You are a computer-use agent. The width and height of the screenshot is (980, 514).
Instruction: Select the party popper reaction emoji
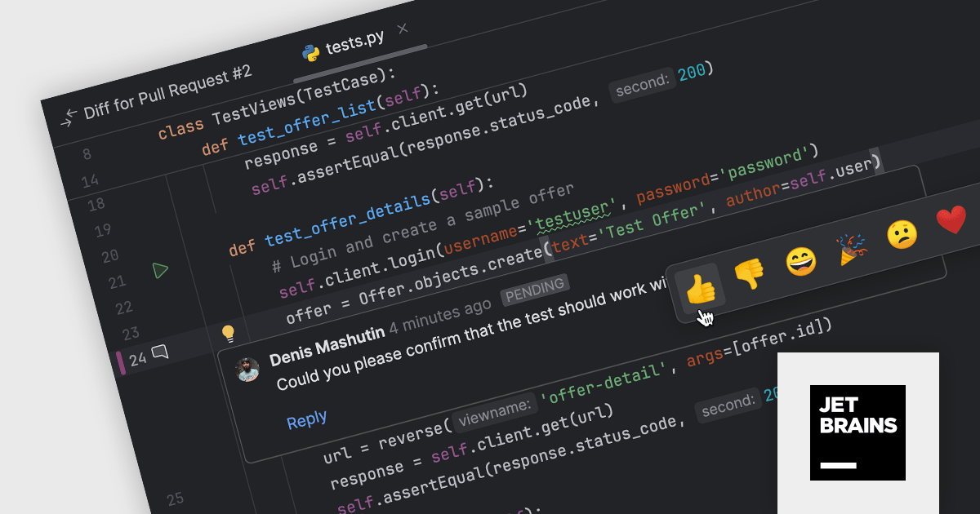tap(851, 249)
